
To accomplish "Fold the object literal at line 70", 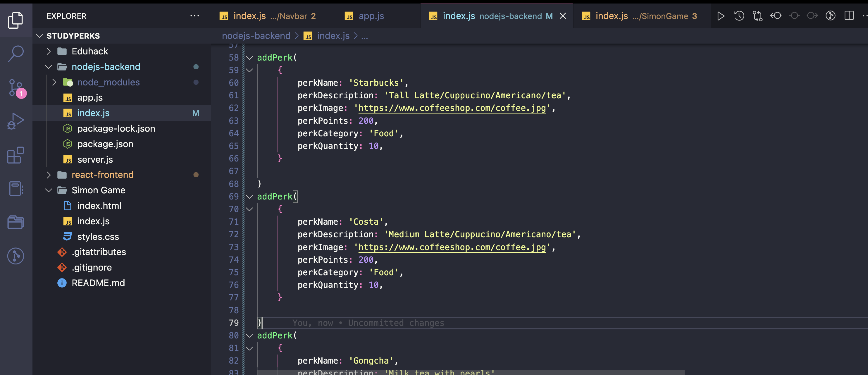I will click(x=249, y=209).
